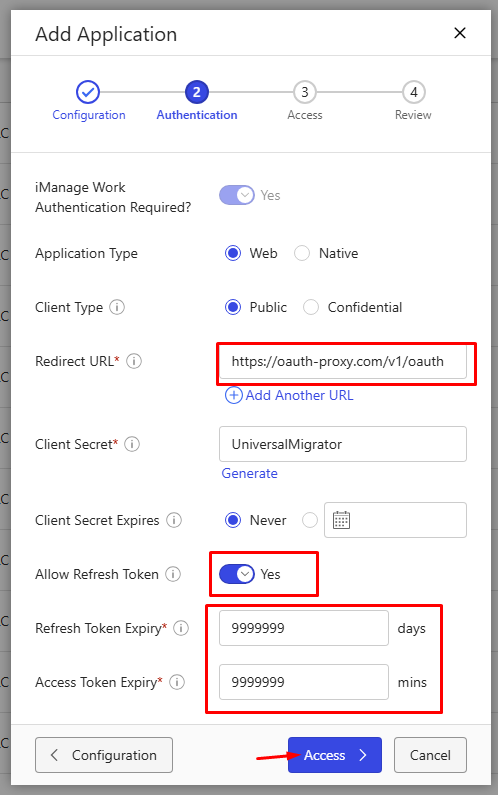
Task: Click the Redirect URL input field
Action: pos(343,362)
